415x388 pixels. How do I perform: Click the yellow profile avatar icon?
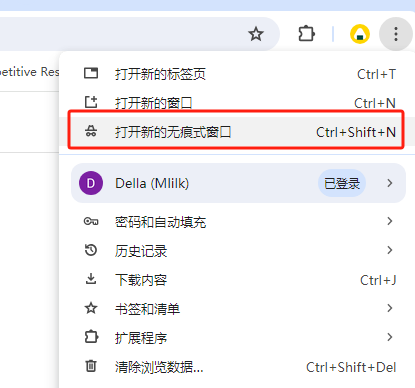coord(360,34)
